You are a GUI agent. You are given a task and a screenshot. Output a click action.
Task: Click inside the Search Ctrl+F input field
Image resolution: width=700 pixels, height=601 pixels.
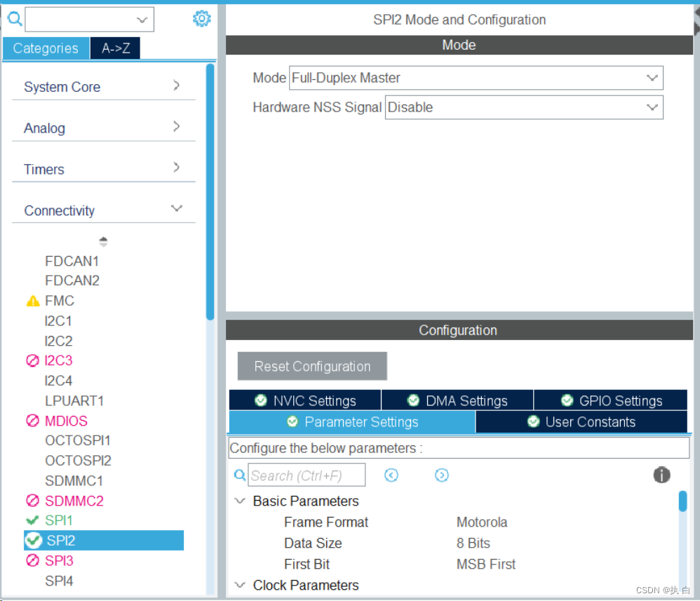307,475
